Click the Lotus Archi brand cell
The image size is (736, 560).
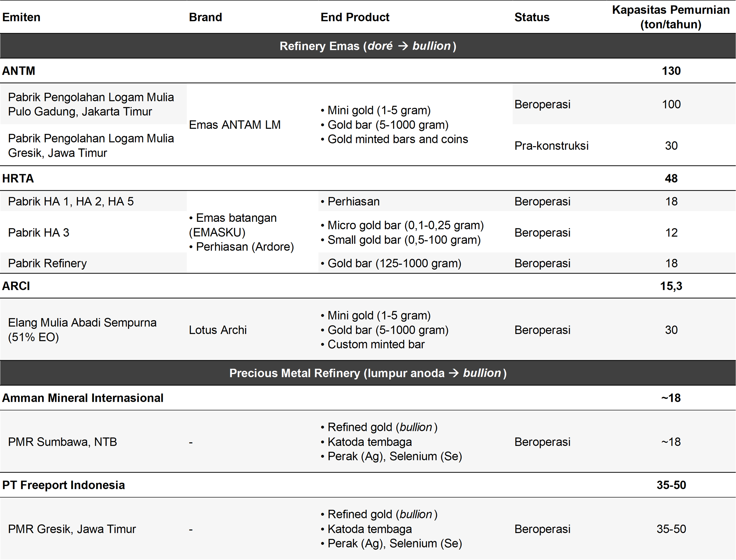click(218, 330)
